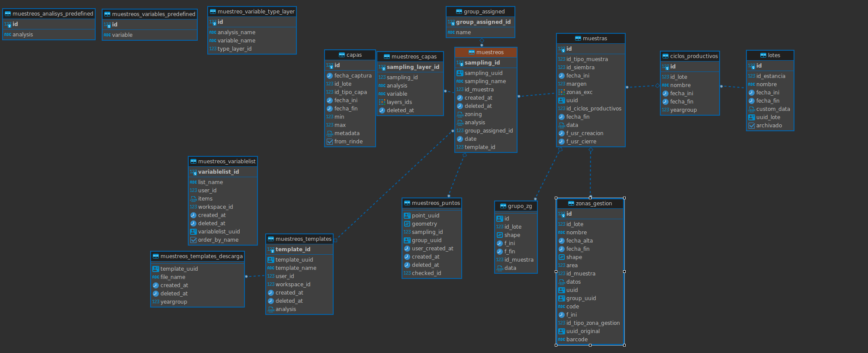Viewport: 868px width, 353px height.
Task: Click the geometry icon beside shape in grupo_zg
Action: (500, 235)
